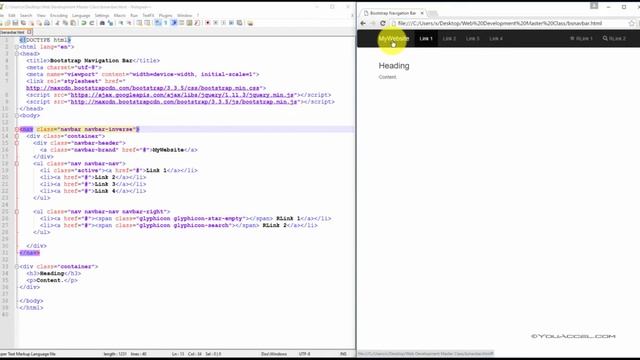Screen dimensions: 640x360
Task: Redo the edit via toolbar icon
Action: coord(91,23)
